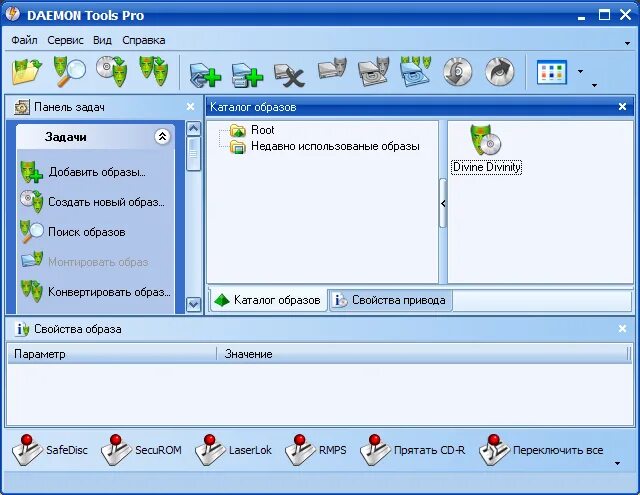Select the Divine Divinity image thumbnail
This screenshot has height=495, width=640.
[x=487, y=150]
